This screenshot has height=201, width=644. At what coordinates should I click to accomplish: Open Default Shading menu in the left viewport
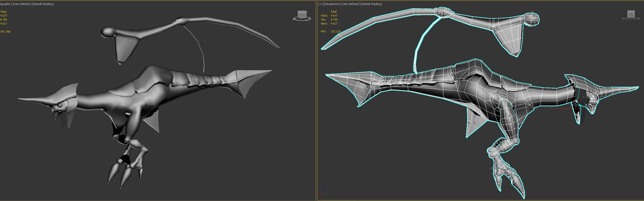coord(43,4)
